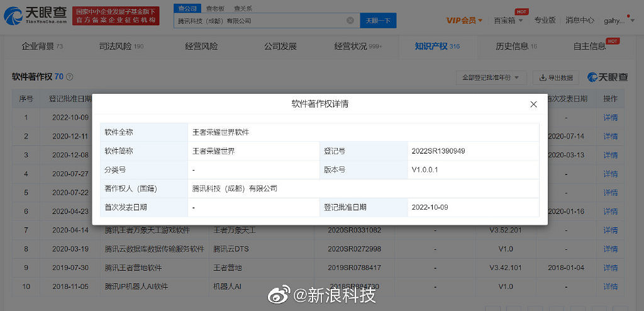Open 详情 for row 1
The width and height of the screenshot is (644, 311).
610,117
